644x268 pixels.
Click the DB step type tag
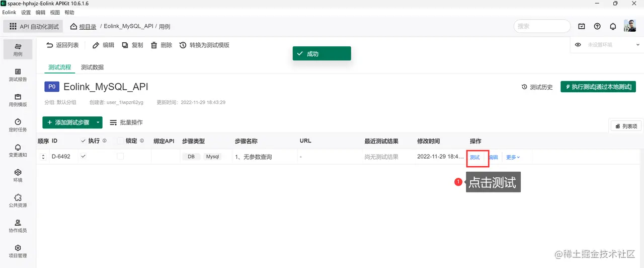coord(191,157)
